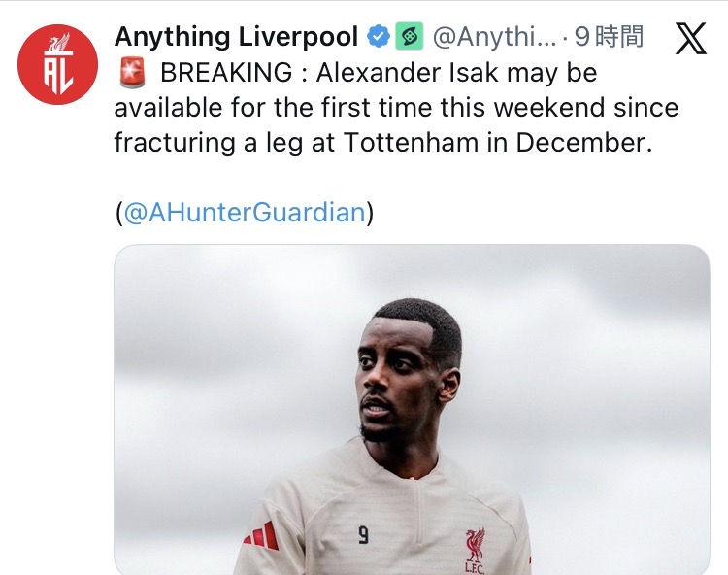Image resolution: width=728 pixels, height=575 pixels.
Task: Click the Adidas logo on the shirt
Action: (x=260, y=535)
